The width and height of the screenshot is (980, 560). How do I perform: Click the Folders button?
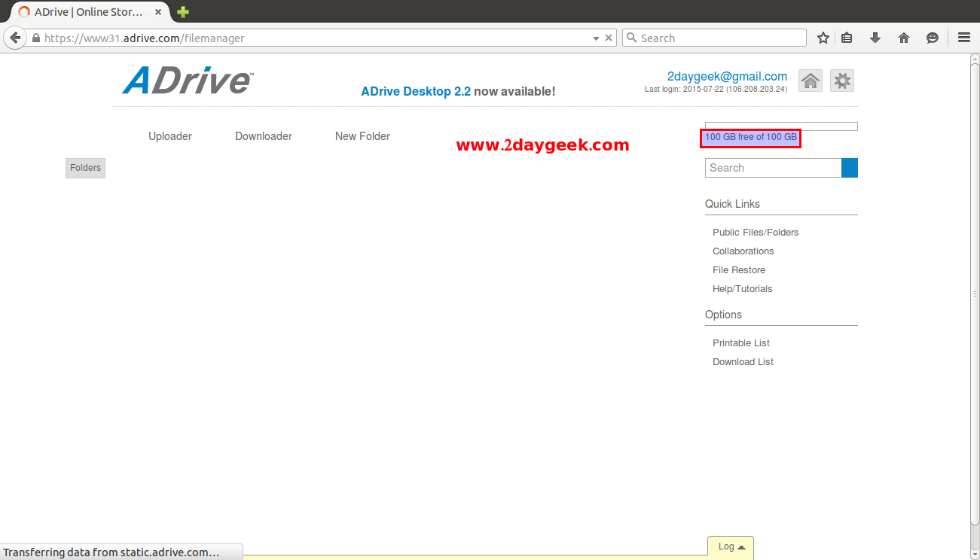(x=85, y=168)
